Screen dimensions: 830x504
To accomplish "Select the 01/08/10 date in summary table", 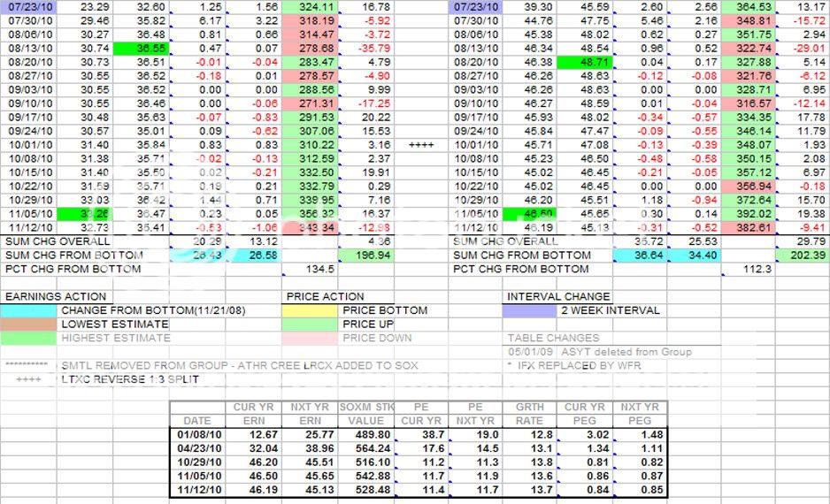I will (197, 434).
